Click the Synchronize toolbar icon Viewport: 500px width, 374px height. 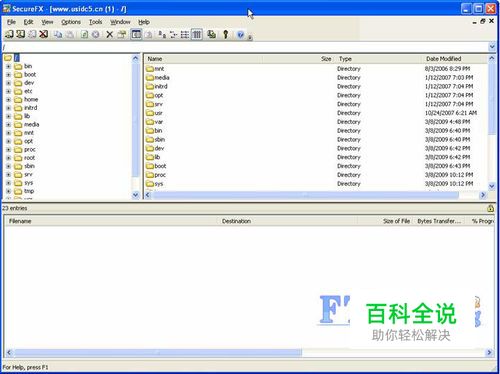(x=211, y=34)
